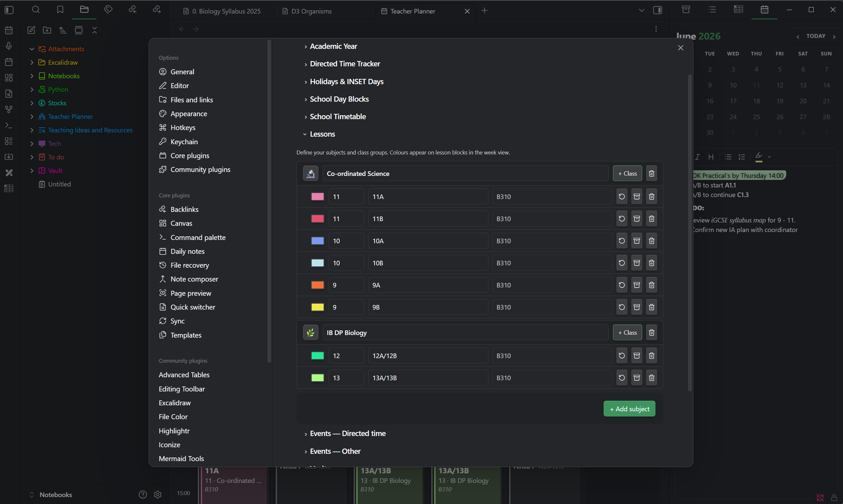Open the tags pane icon
843x504 pixels.
[x=108, y=10]
